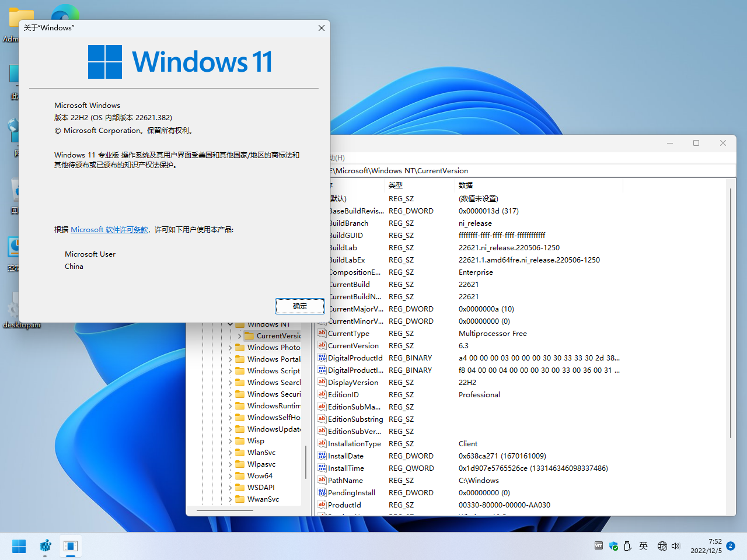Viewport: 747px width, 560px height.
Task: Click the EditionID Professional data cell
Action: click(x=479, y=394)
